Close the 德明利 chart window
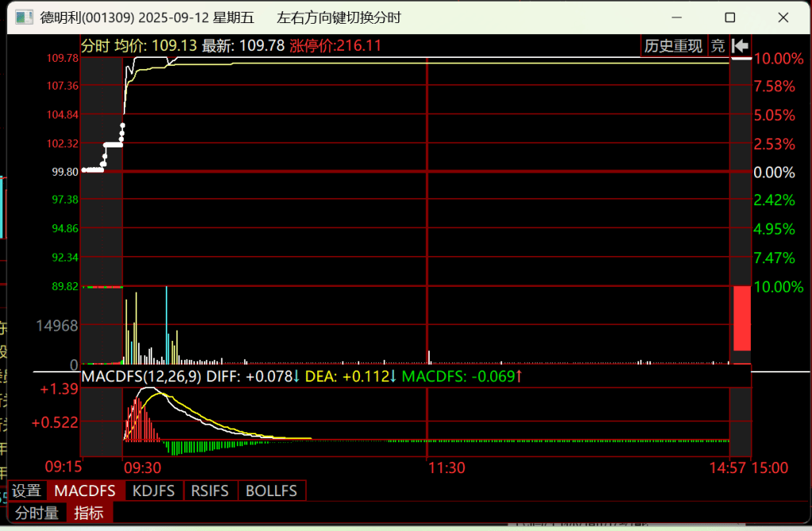The image size is (812, 531). point(783,17)
